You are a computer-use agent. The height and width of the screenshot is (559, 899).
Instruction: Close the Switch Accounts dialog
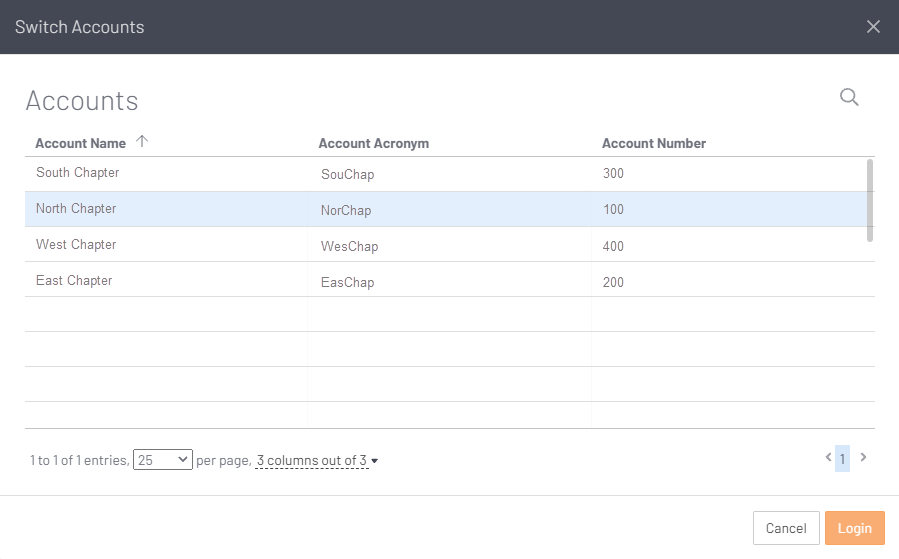coord(873,27)
